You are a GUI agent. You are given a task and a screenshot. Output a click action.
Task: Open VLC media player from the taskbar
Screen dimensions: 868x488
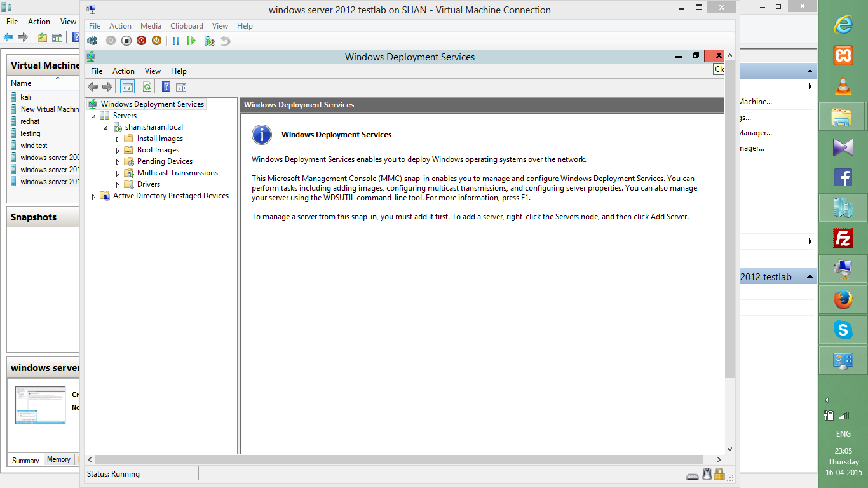[x=843, y=86]
